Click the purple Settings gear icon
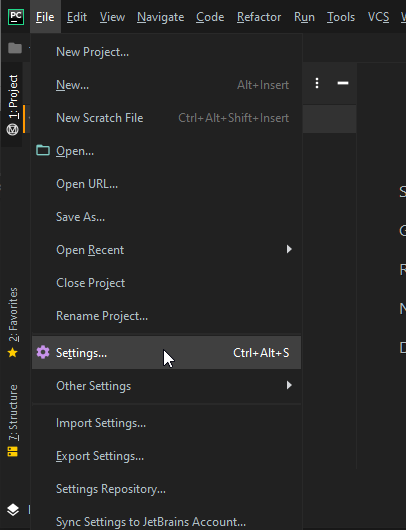The width and height of the screenshot is (406, 530). (43, 352)
